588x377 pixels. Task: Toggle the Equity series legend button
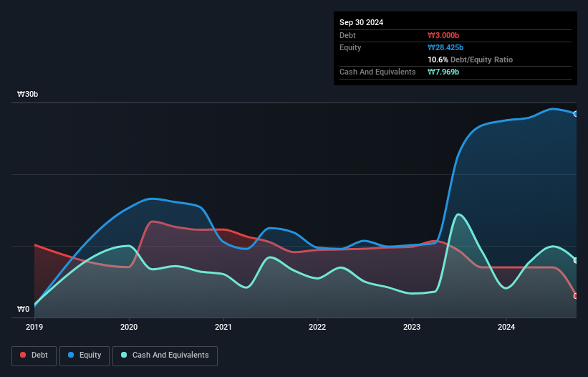[85, 355]
